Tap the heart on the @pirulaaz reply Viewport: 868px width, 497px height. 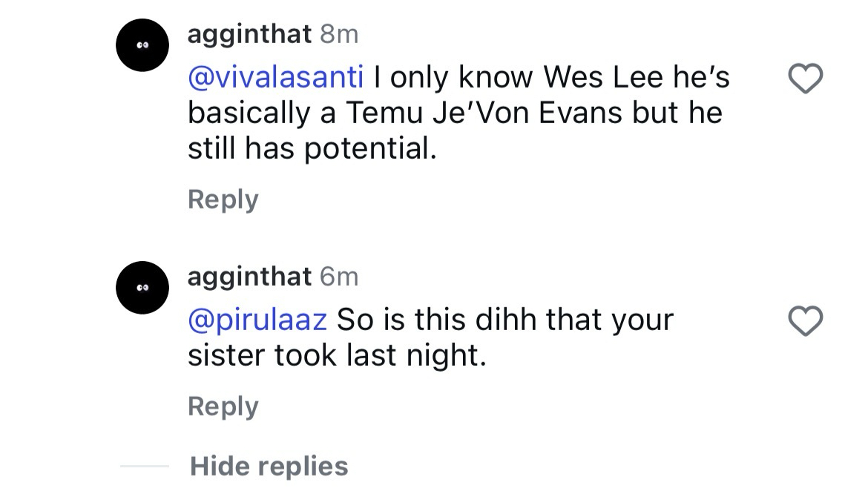805,322
